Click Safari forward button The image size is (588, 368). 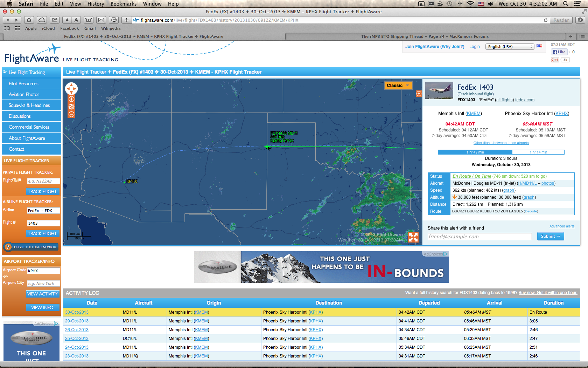(16, 20)
